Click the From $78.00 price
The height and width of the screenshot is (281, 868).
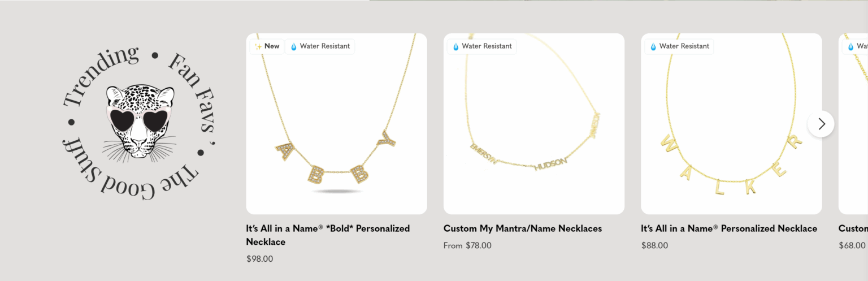click(467, 245)
